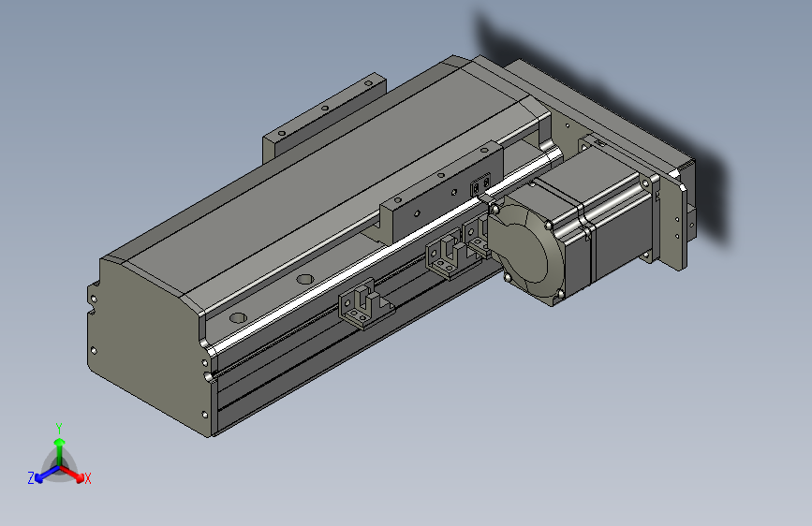The height and width of the screenshot is (526, 812).
Task: Select the rear side mounting flange with holes
Action: (x=324, y=116)
